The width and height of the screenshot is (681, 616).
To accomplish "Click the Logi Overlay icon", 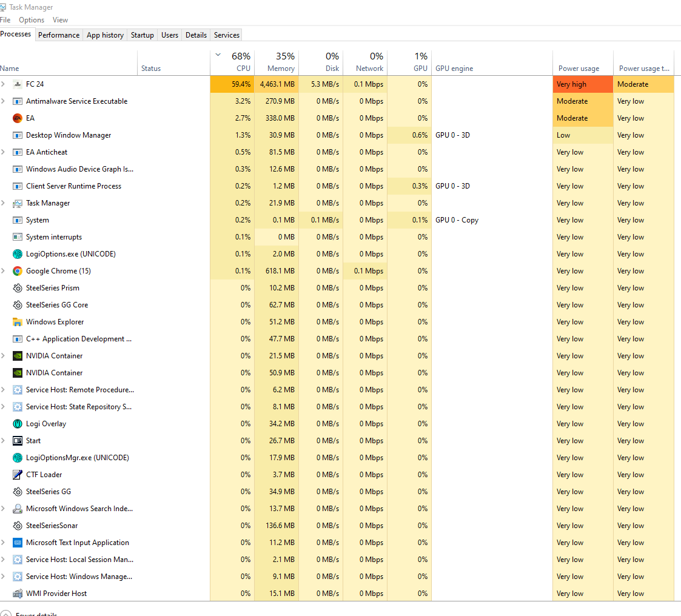I will [18, 424].
